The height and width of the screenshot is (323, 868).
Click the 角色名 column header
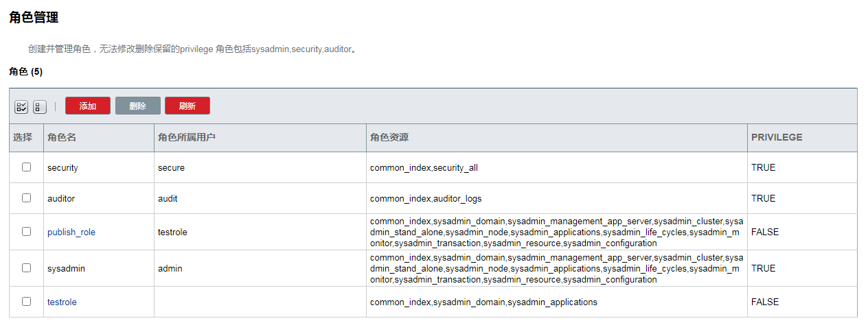(x=62, y=138)
